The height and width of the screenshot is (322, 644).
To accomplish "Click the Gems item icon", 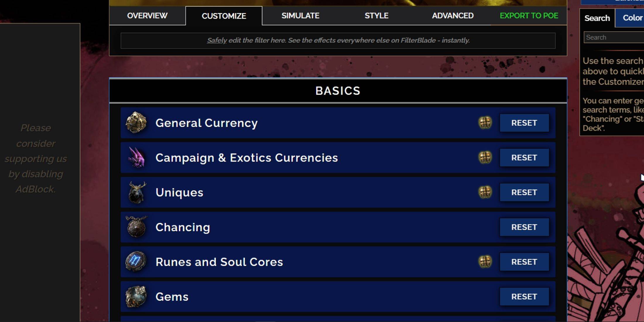I will pos(136,297).
